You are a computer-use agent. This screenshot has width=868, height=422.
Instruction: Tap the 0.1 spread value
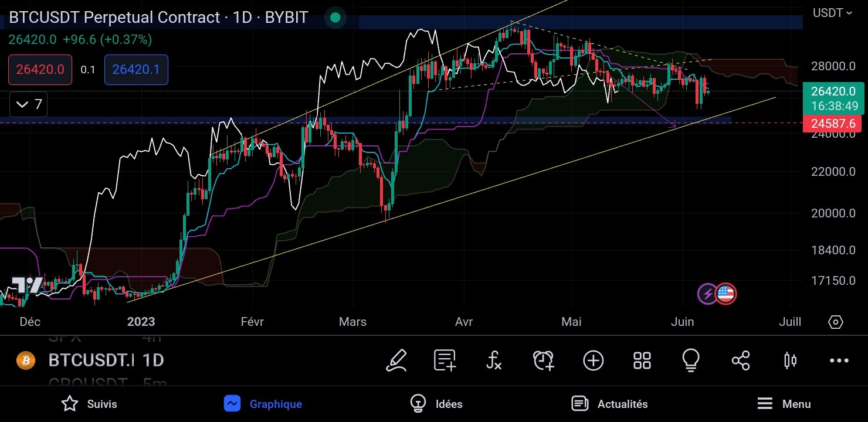88,70
